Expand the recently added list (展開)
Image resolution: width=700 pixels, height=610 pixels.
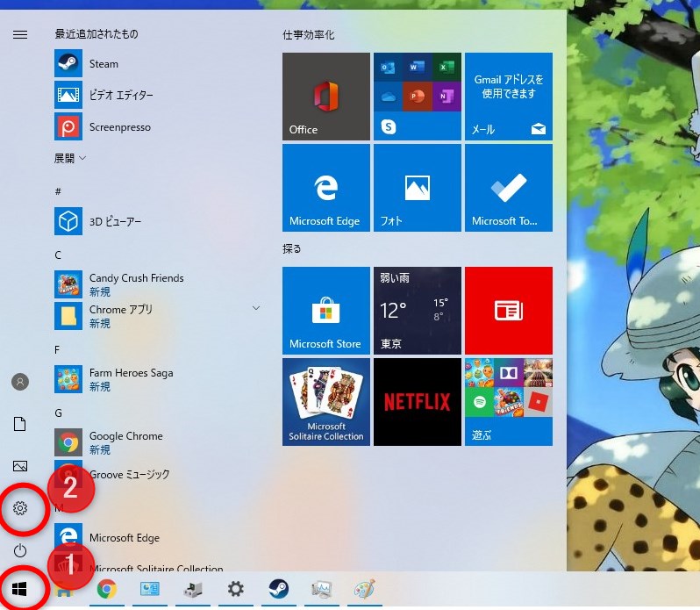[70, 158]
